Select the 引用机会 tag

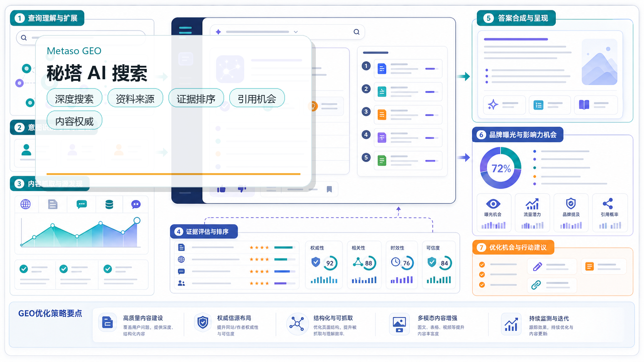point(257,98)
